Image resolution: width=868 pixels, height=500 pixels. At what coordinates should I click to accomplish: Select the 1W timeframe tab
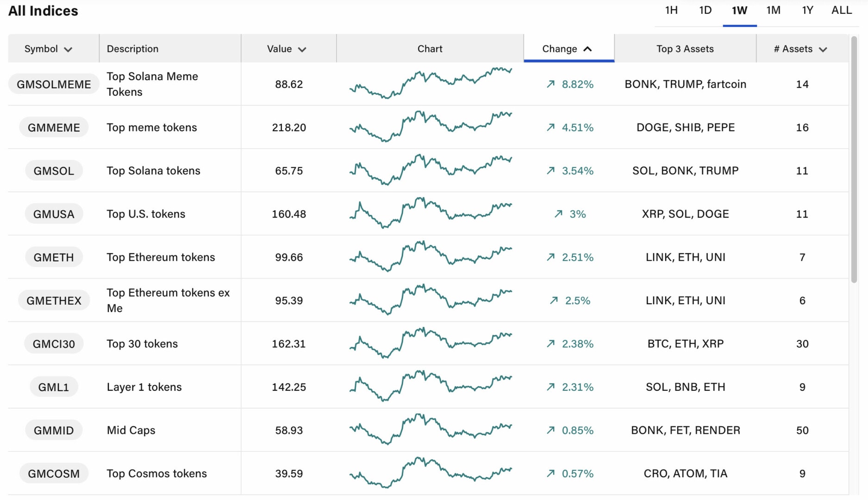click(x=739, y=10)
